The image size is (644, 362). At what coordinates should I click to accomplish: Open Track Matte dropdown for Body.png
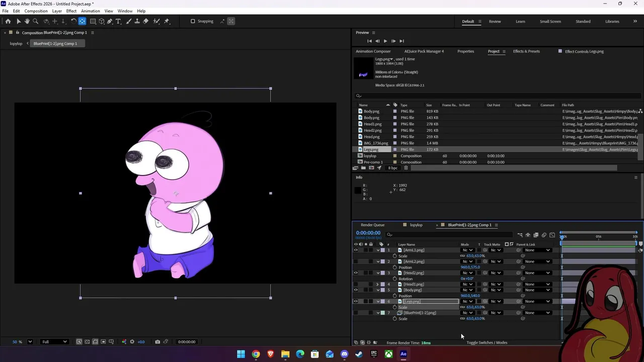[x=496, y=290]
